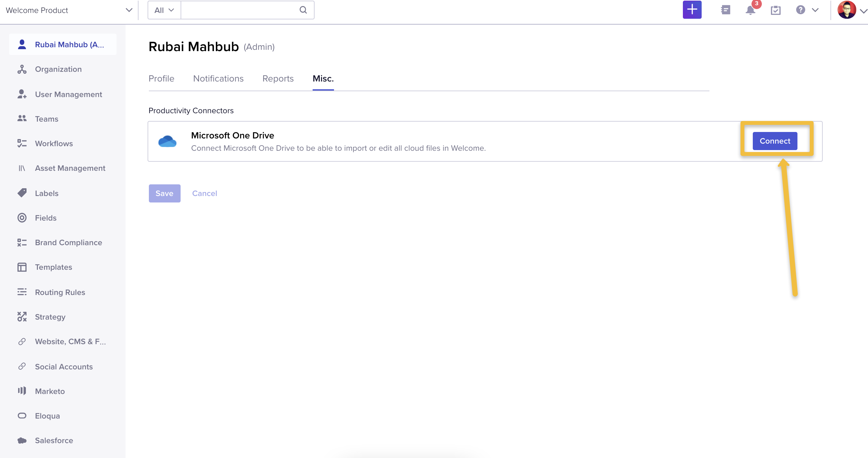Open the Welcome Product dropdown

tap(128, 10)
